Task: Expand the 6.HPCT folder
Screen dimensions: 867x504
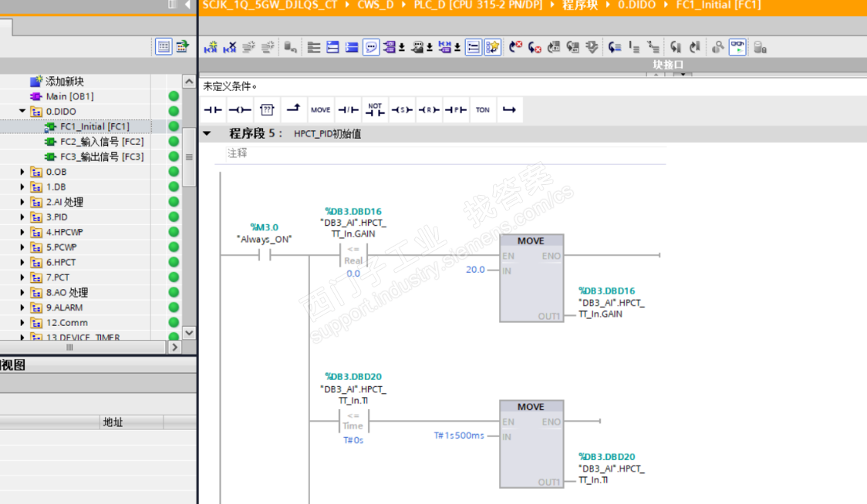Action: pyautogui.click(x=22, y=263)
